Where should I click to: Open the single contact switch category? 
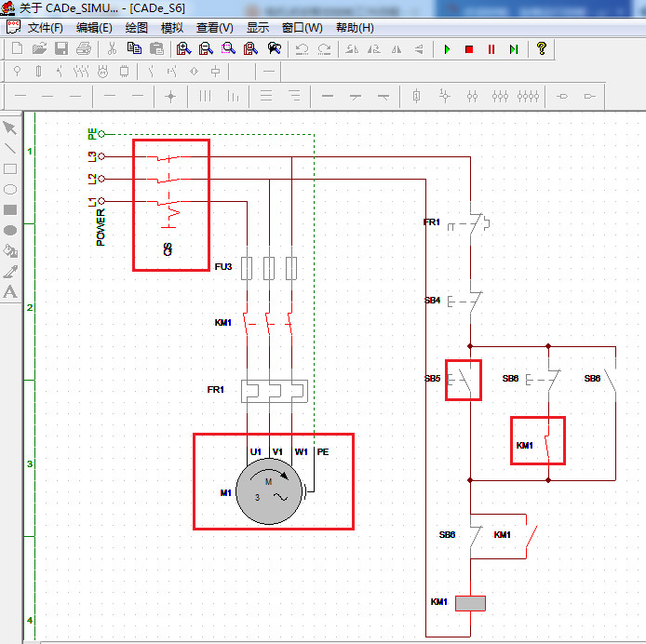coord(151,72)
